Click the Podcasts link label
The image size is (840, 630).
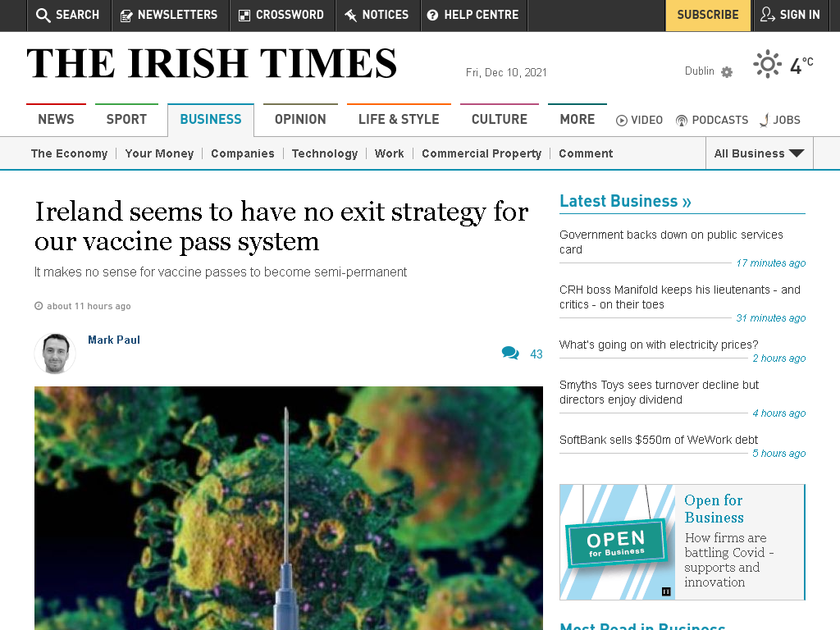click(720, 120)
